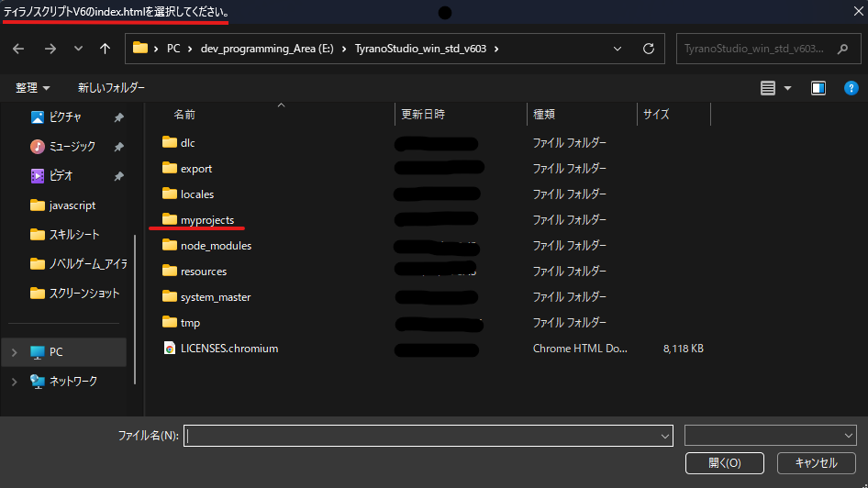The image size is (868, 488).
Task: Click the Up one level arrow
Action: coord(106,49)
